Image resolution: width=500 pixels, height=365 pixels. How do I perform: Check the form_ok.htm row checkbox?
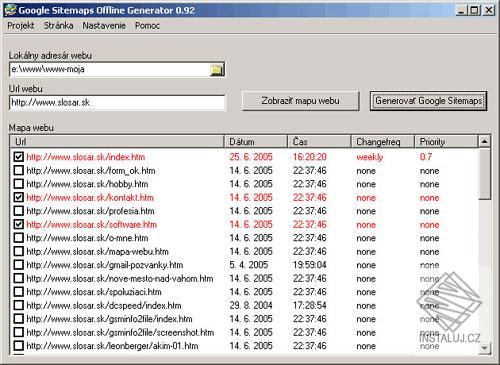(19, 170)
